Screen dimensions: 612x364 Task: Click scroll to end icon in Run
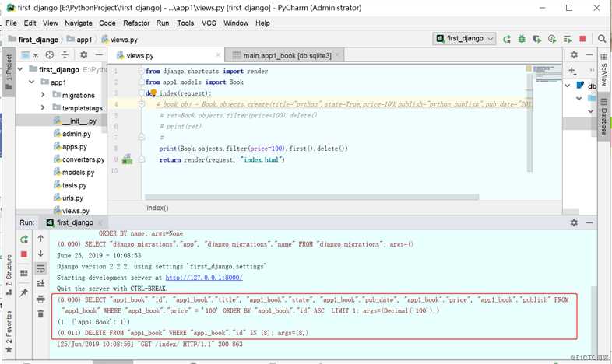pyautogui.click(x=40, y=283)
